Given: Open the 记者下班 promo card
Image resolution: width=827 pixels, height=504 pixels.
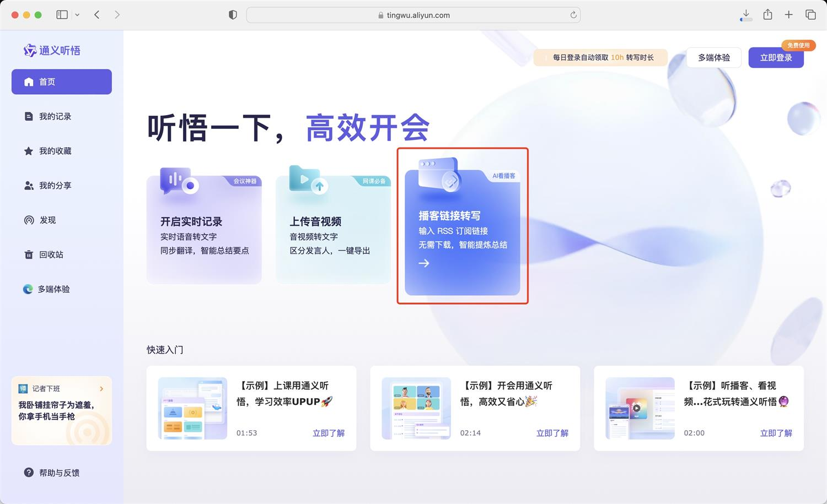Looking at the screenshot, I should pos(62,410).
